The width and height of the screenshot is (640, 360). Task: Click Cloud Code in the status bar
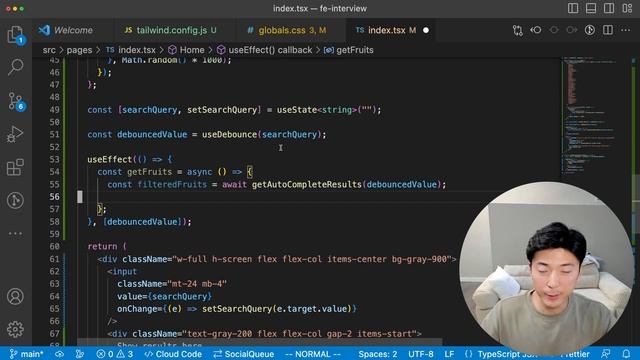pyautogui.click(x=173, y=354)
